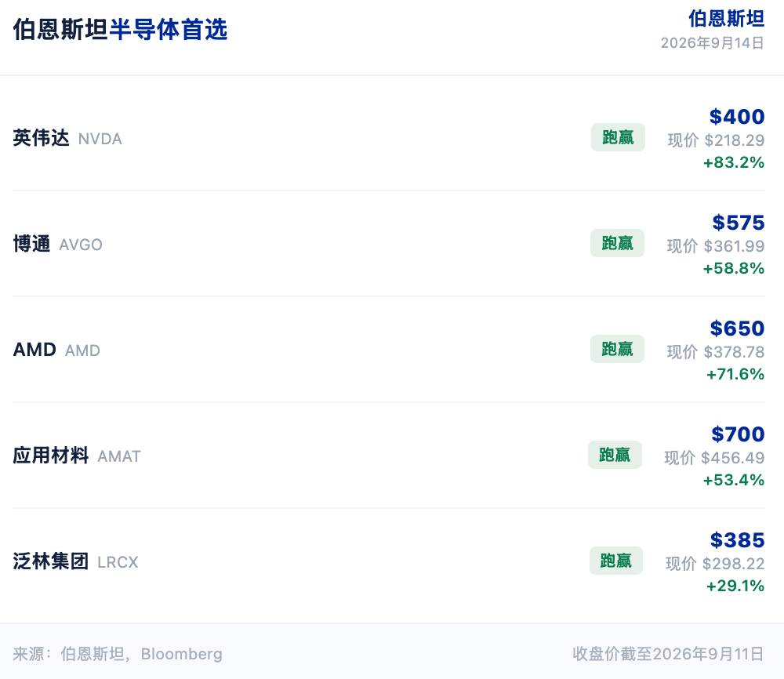Click the 跑赢 badge for AMD
The height and width of the screenshot is (679, 784).
point(617,349)
